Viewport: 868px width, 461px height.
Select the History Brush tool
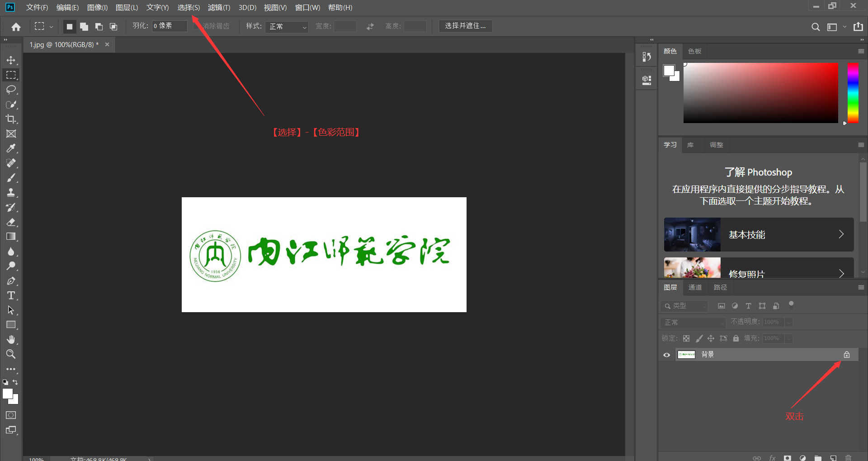tap(11, 207)
